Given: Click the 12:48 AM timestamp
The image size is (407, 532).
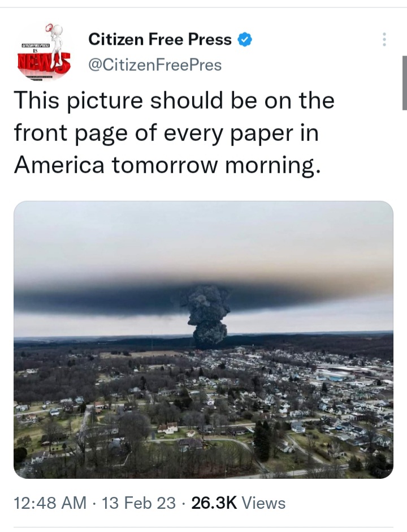Looking at the screenshot, I should pyautogui.click(x=50, y=503).
